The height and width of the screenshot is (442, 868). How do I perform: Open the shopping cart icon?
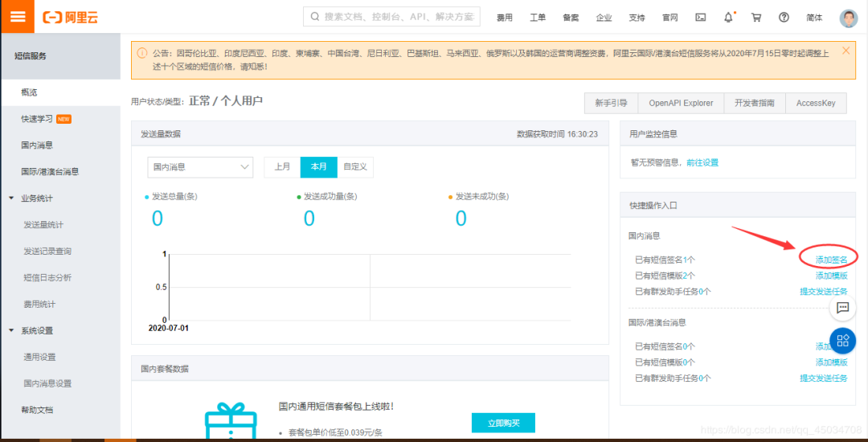(x=756, y=17)
